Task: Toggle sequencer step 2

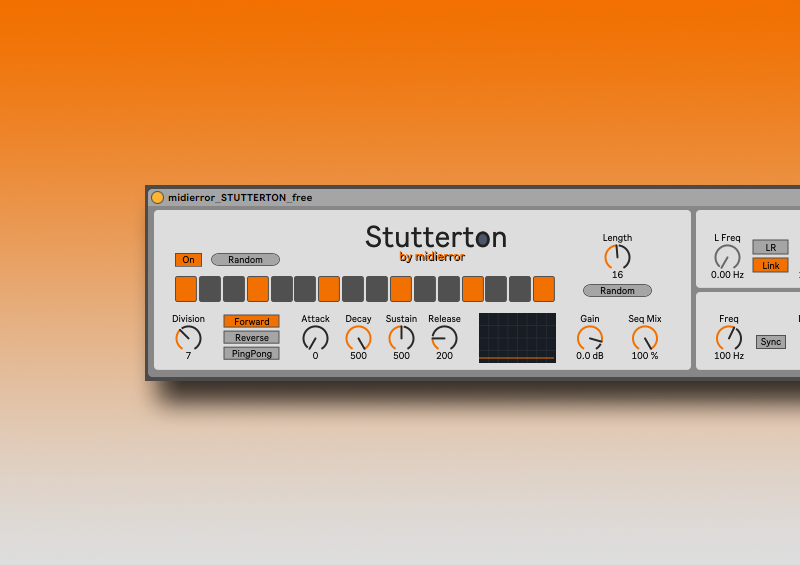Action: coord(210,289)
